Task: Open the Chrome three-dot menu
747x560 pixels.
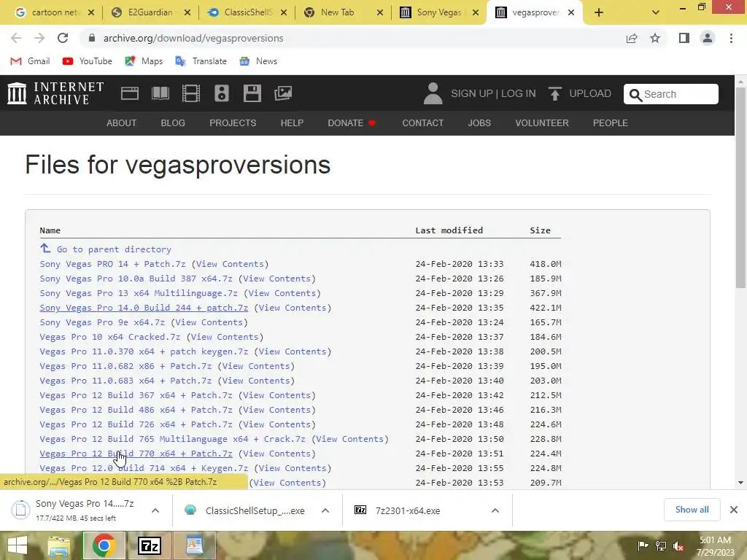Action: pyautogui.click(x=731, y=38)
